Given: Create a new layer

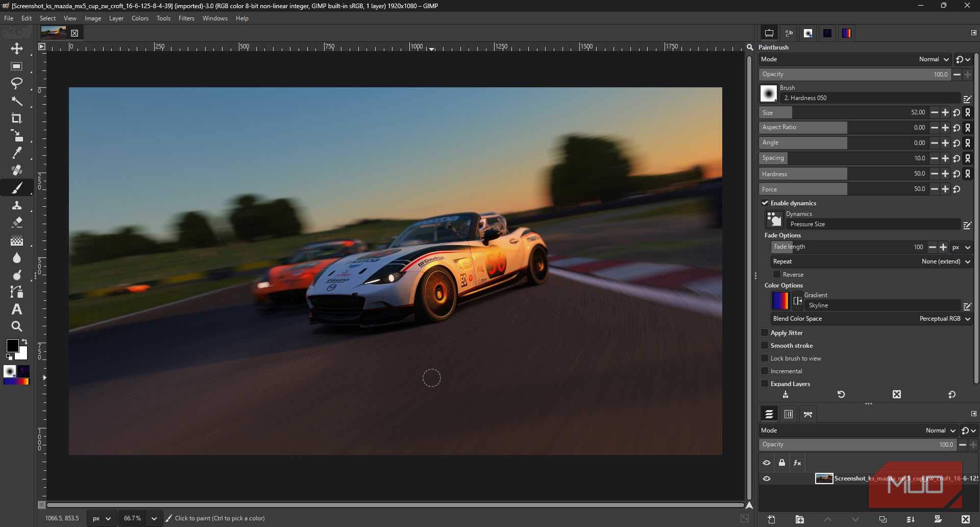Looking at the screenshot, I should [x=772, y=520].
